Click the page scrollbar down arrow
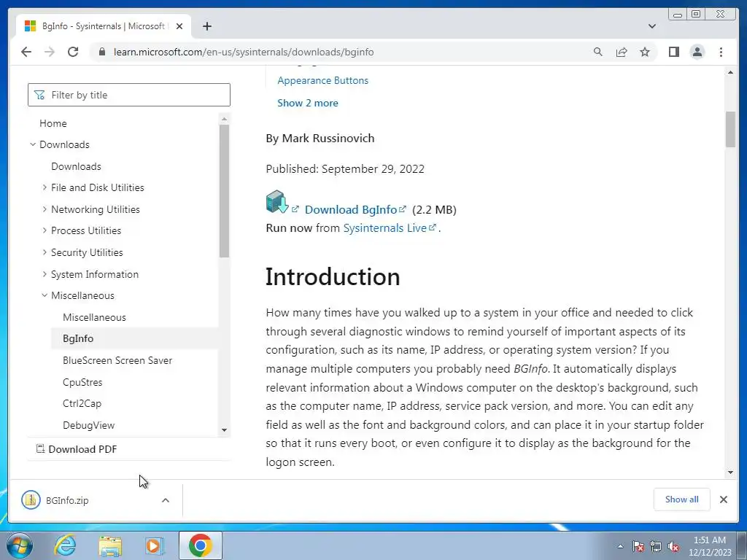Image resolution: width=747 pixels, height=560 pixels. [x=730, y=472]
